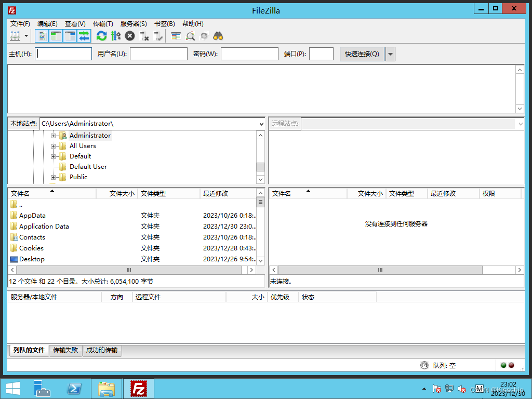
Task: Expand the Administrator tree node
Action: (x=53, y=136)
